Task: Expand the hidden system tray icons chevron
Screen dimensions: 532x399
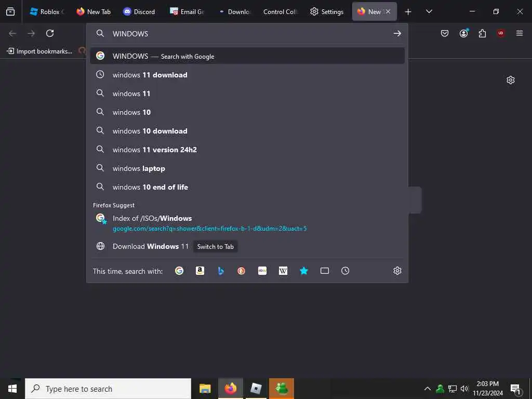Action: [428, 389]
